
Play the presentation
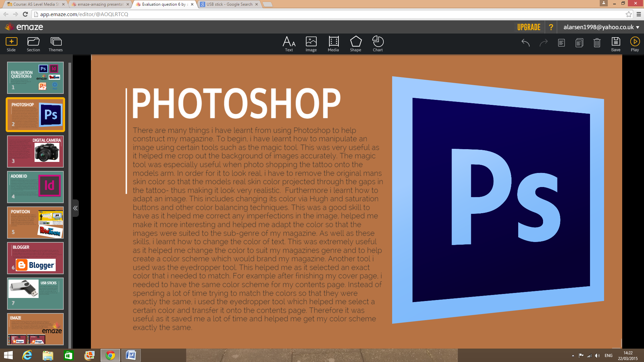pos(635,44)
